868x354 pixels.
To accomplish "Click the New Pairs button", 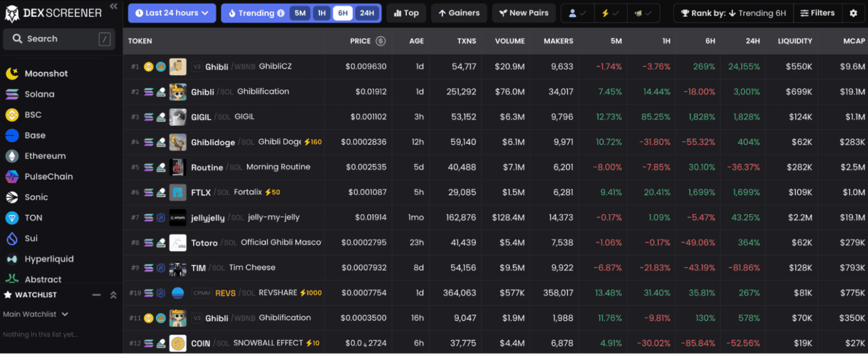I will point(524,13).
